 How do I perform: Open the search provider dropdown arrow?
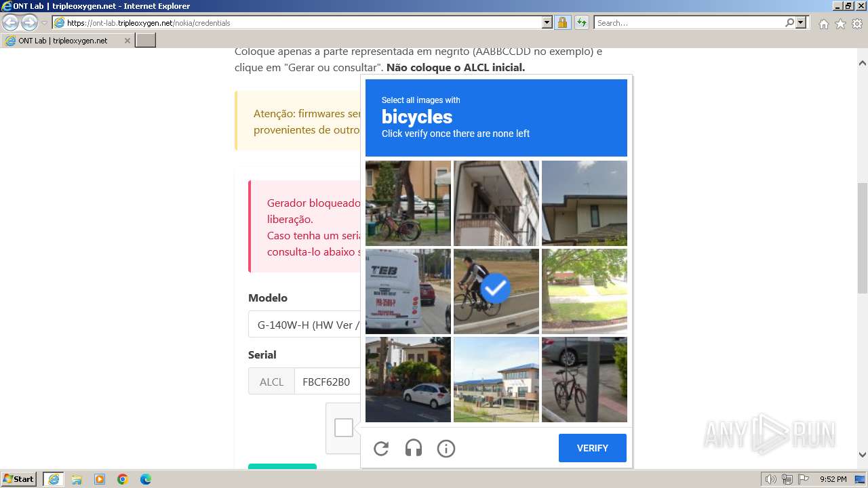click(802, 22)
